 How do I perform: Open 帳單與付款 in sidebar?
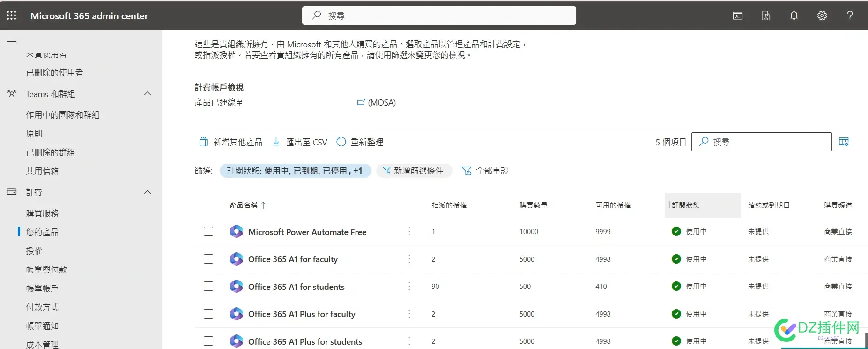click(46, 270)
